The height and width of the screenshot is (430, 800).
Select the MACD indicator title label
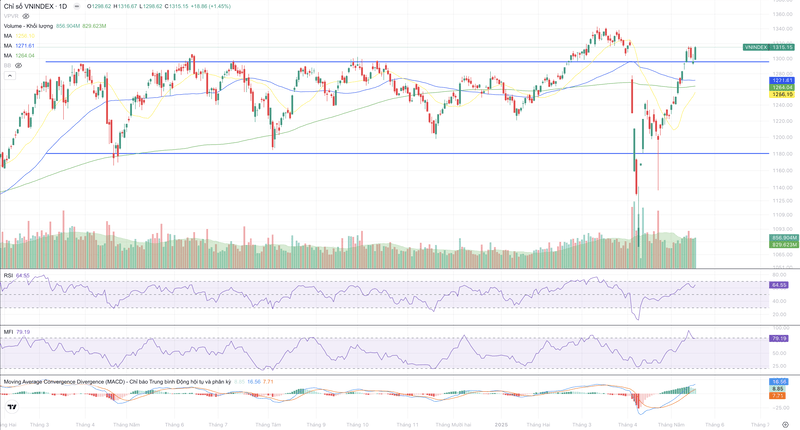click(x=117, y=382)
